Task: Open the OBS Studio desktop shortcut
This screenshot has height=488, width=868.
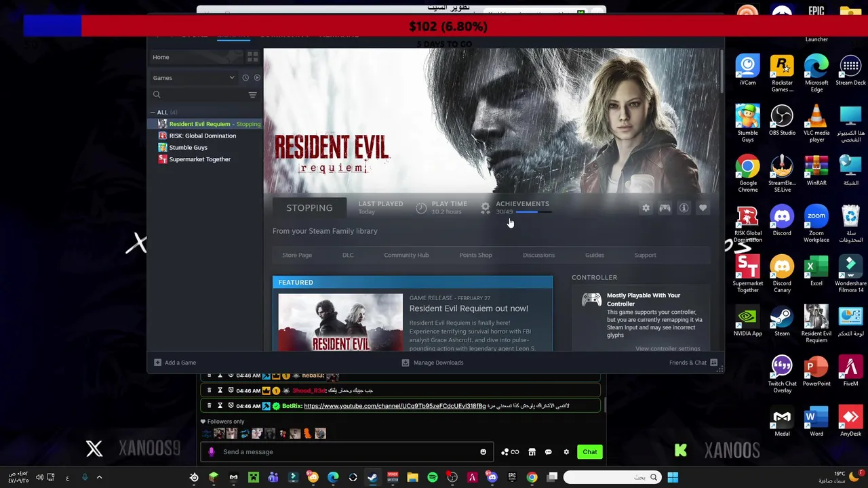Action: pos(782,121)
